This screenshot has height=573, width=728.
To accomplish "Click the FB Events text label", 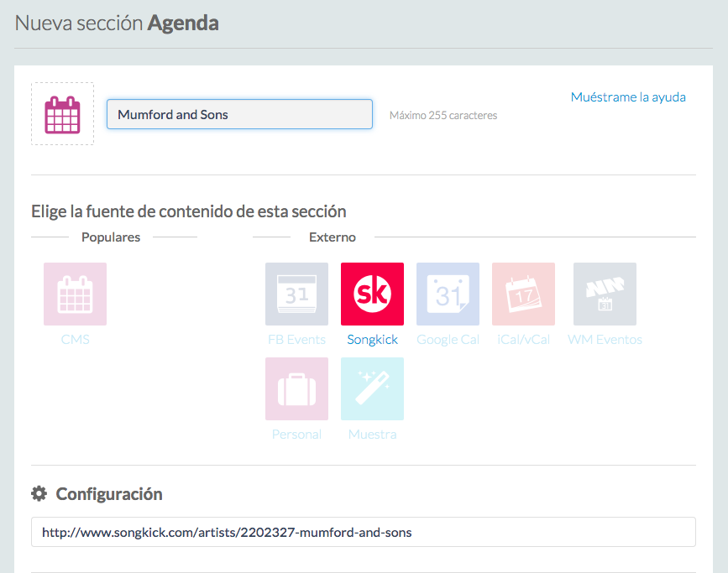I will [296, 340].
